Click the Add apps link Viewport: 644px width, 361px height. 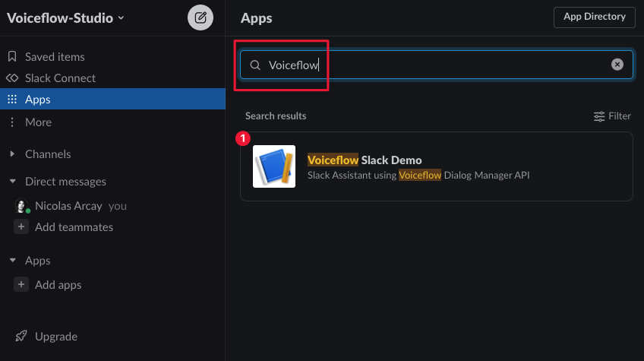click(x=58, y=285)
